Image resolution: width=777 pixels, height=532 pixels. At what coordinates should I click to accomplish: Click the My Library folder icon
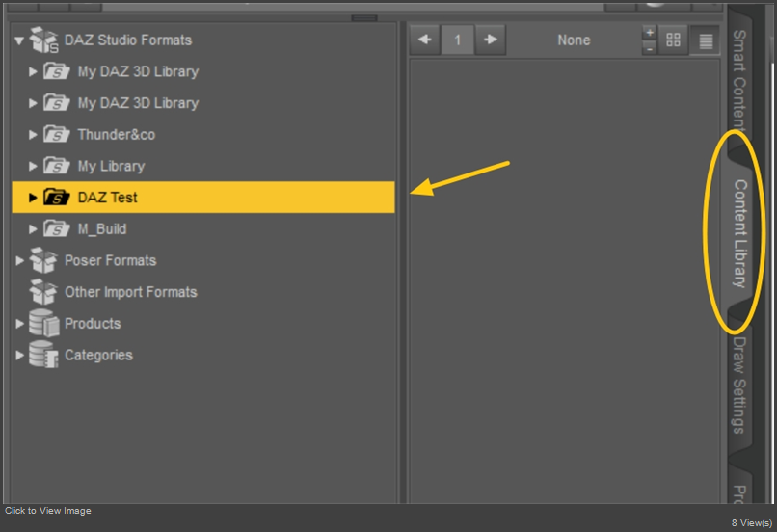click(56, 166)
